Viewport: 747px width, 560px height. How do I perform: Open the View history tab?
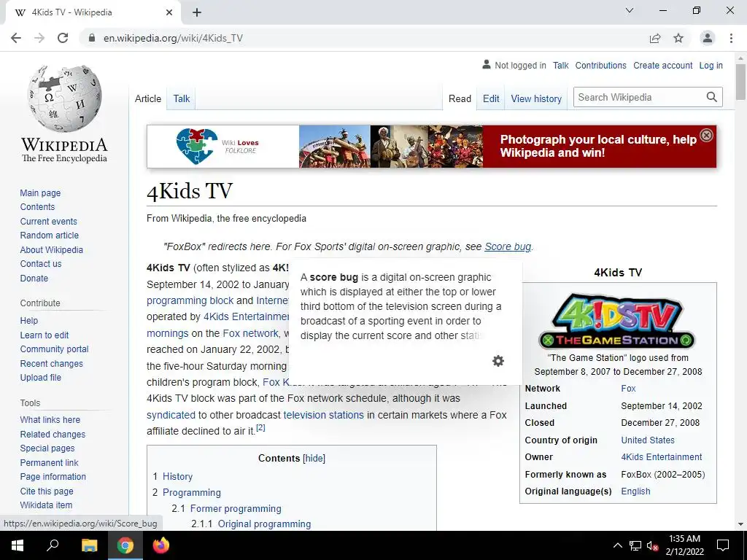click(x=536, y=98)
